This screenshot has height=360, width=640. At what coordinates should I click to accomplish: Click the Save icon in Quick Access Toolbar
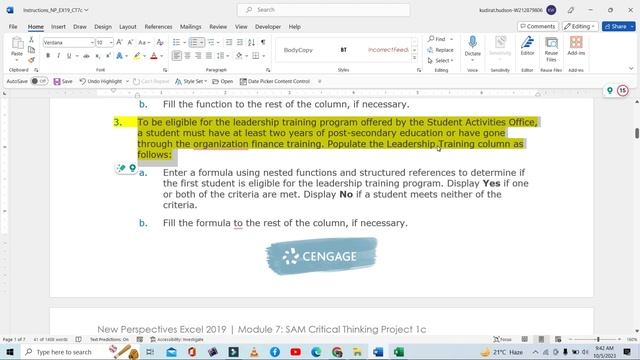coord(63,81)
